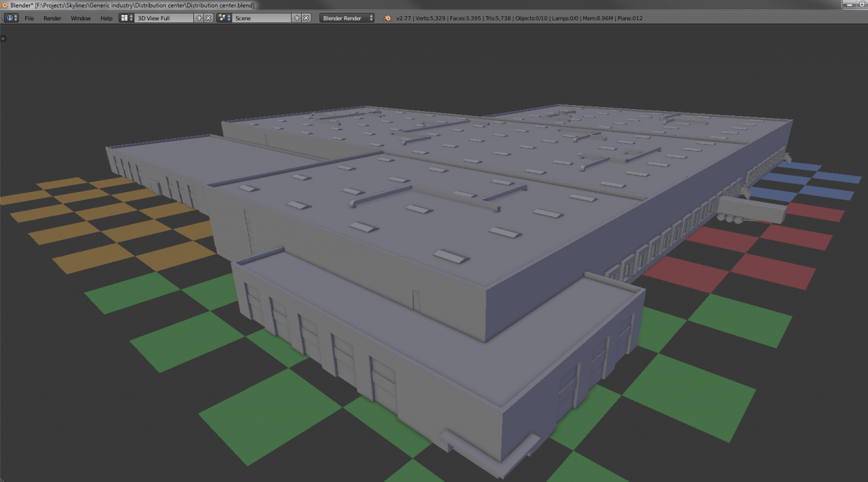868x482 pixels.
Task: Add a new screen layout with plus icon
Action: pyautogui.click(x=199, y=18)
